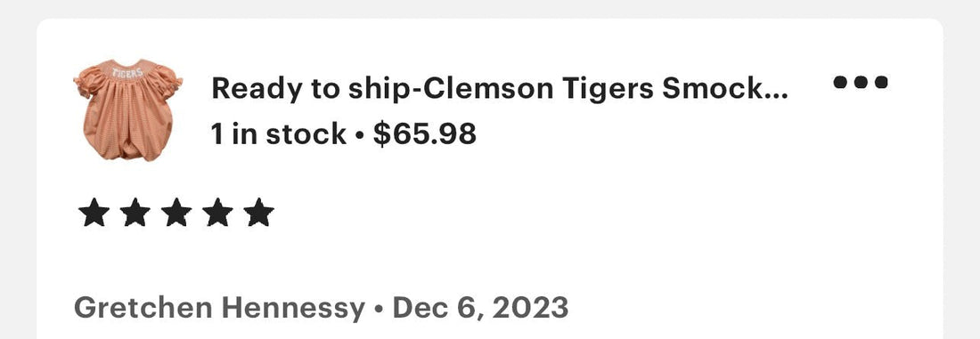The width and height of the screenshot is (980, 339).
Task: Click the $65.98 price
Action: pyautogui.click(x=425, y=134)
